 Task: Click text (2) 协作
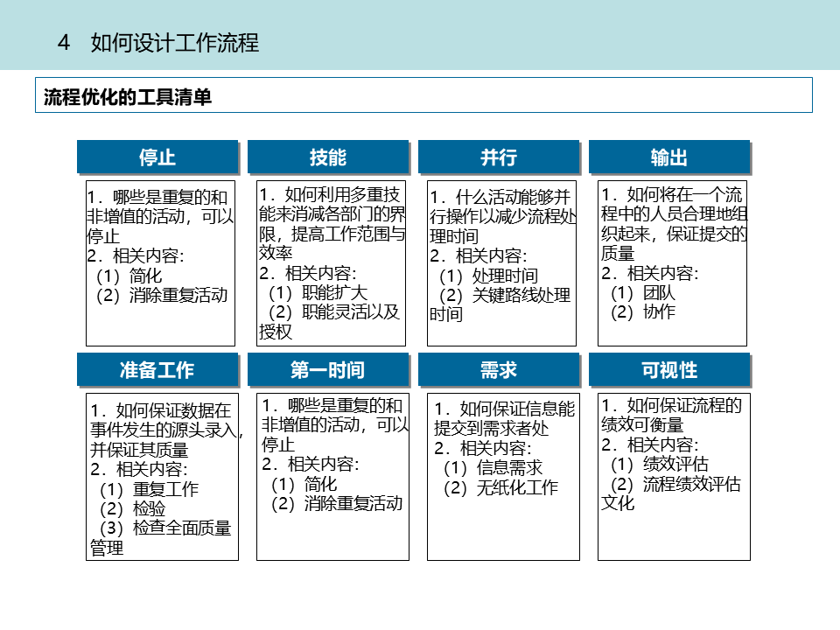pos(643,311)
